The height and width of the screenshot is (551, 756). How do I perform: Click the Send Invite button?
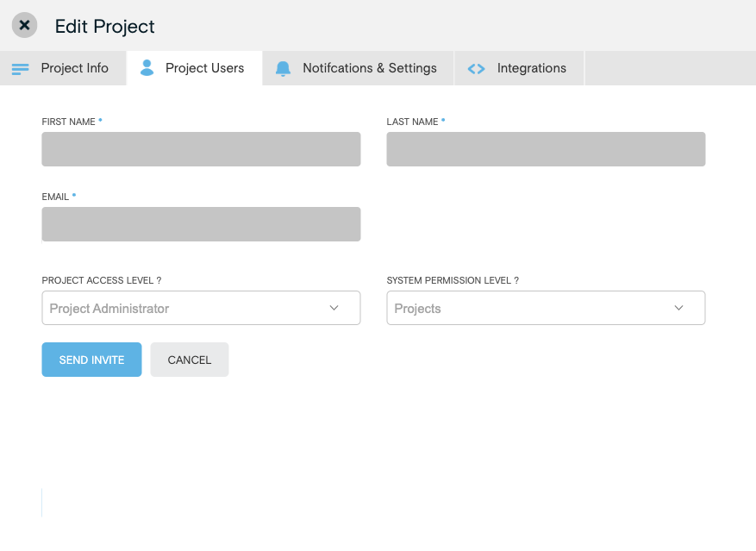(x=91, y=360)
